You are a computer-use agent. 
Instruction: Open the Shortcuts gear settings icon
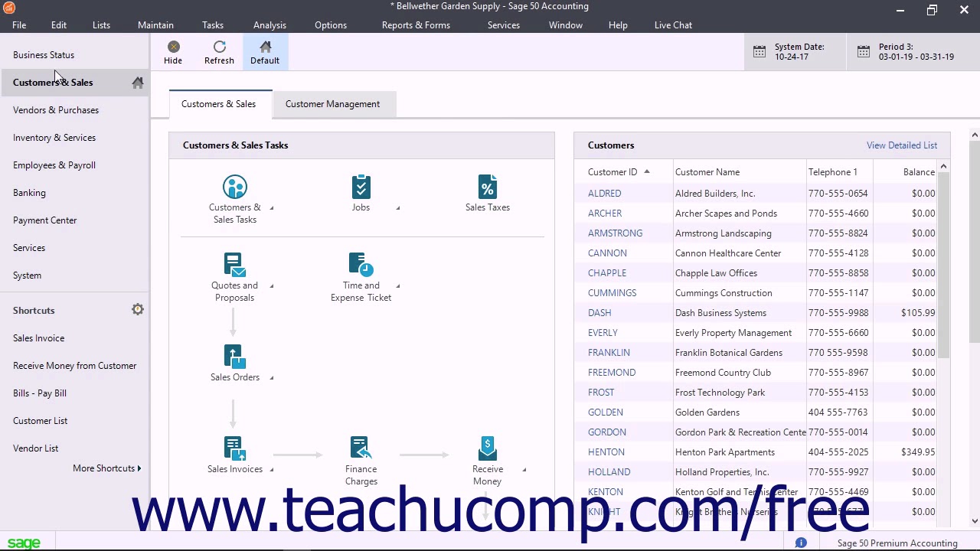click(138, 310)
